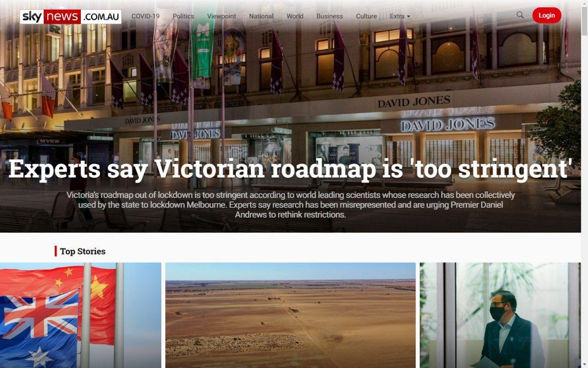Click the vertical page scrollbar thumb

tap(584, 21)
